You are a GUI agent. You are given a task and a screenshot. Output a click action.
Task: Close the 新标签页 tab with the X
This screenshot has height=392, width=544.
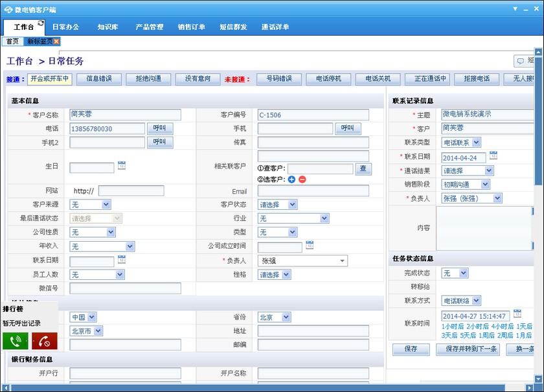[x=56, y=41]
